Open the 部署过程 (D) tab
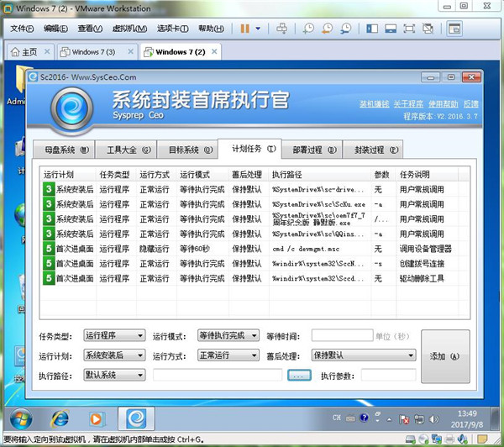 312,150
